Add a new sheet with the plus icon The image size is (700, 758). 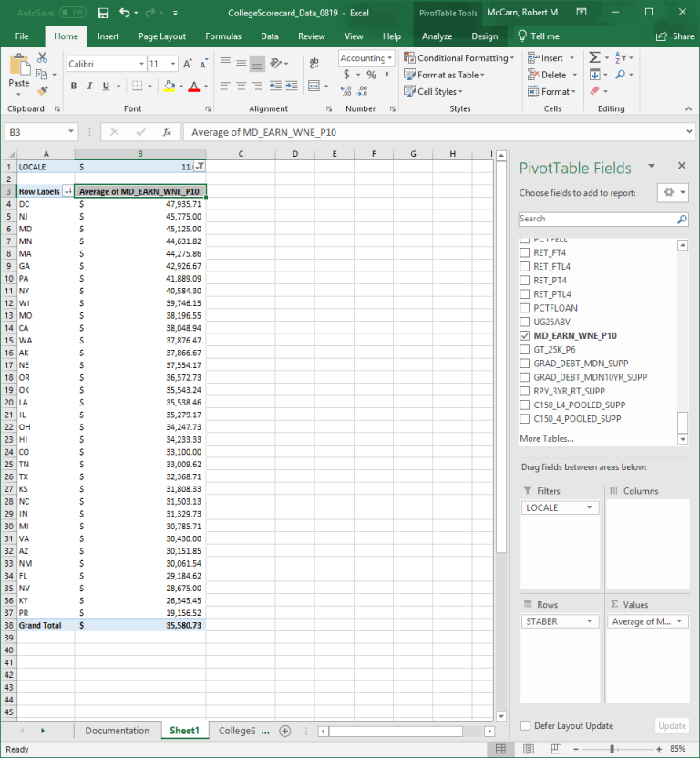click(x=284, y=731)
